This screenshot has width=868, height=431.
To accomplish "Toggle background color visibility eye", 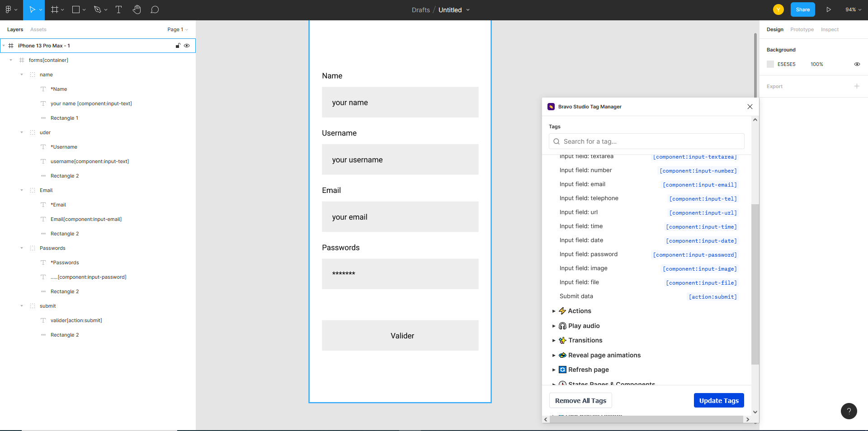I will click(x=857, y=64).
